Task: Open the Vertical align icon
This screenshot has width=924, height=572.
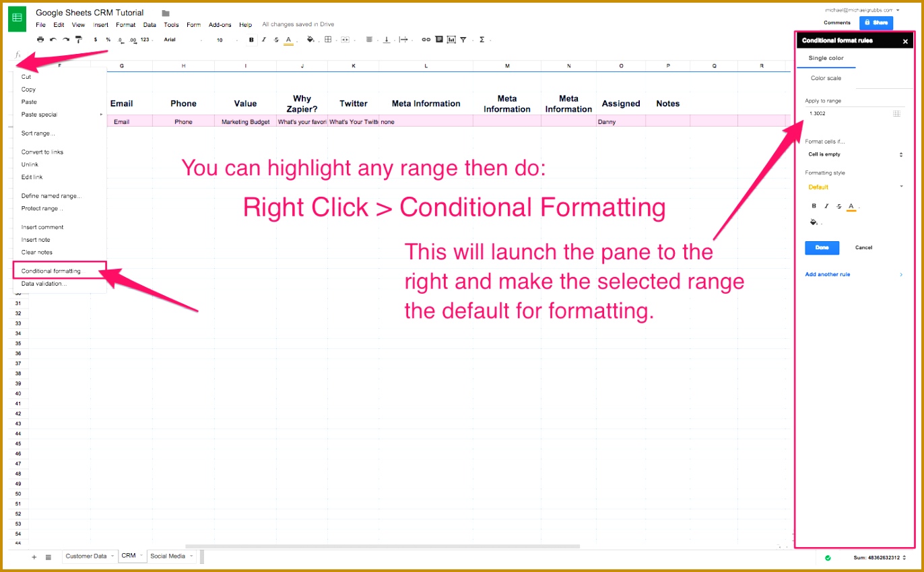Action: (x=387, y=40)
